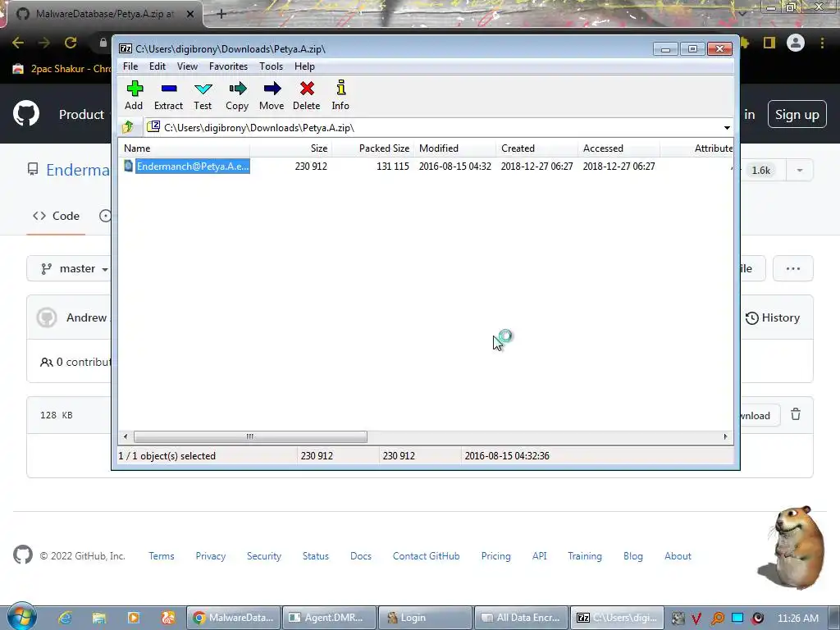Viewport: 840px width, 630px height.
Task: Open the Contact GitHub footer link
Action: tap(426, 556)
